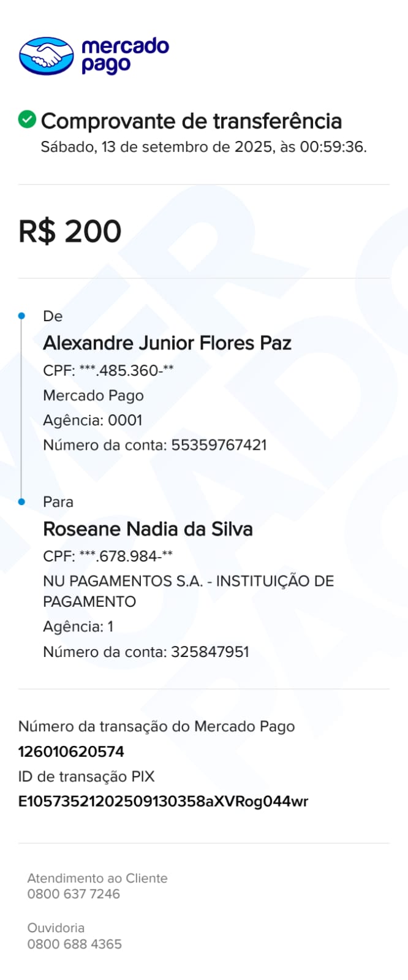Select the PIX transaction ID code
The height and width of the screenshot is (980, 408).
click(x=163, y=801)
